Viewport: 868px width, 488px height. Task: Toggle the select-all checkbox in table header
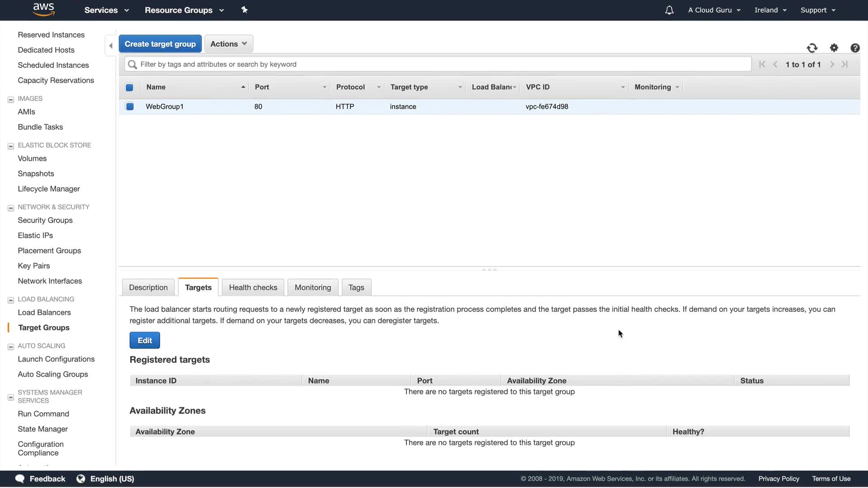[x=129, y=87]
